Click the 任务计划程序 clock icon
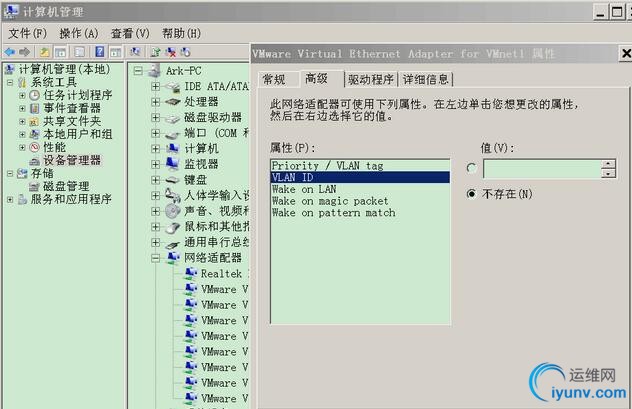This screenshot has width=632, height=409. point(35,96)
